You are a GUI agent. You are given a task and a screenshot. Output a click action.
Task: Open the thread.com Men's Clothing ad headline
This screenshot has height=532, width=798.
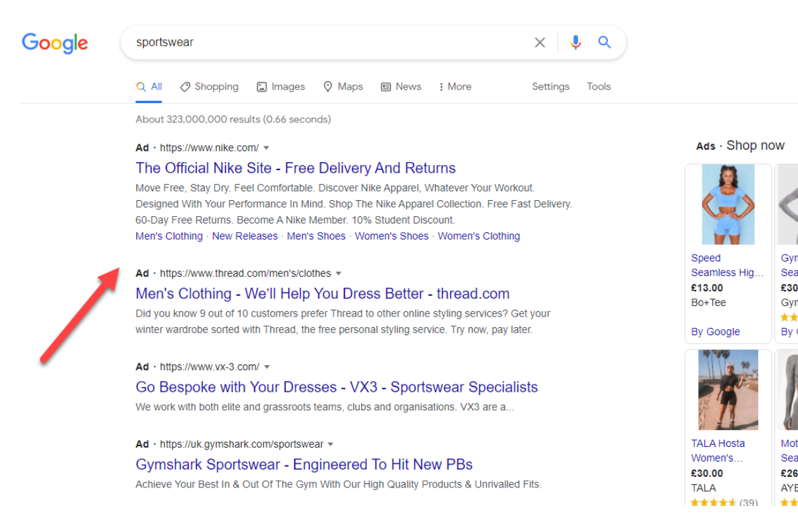pyautogui.click(x=323, y=294)
